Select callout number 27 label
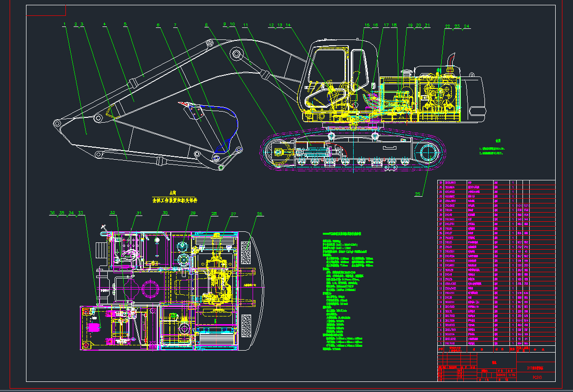This screenshot has height=392, width=573. [233, 214]
